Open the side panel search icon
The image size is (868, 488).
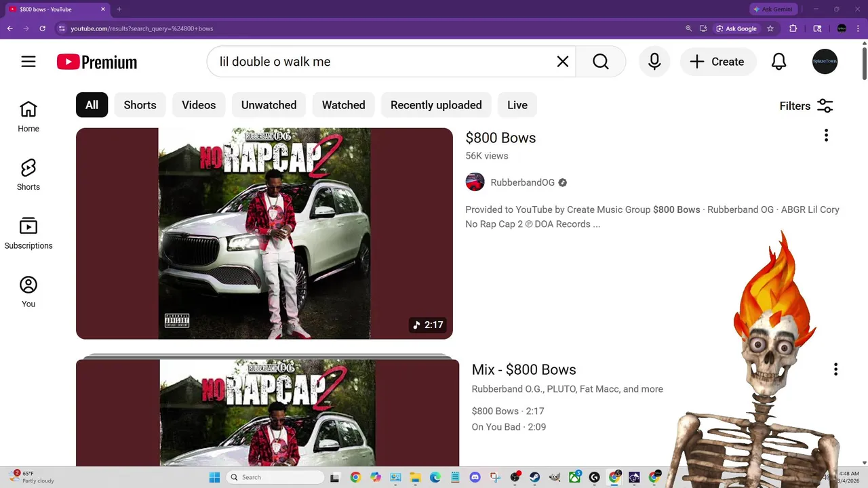pos(817,28)
